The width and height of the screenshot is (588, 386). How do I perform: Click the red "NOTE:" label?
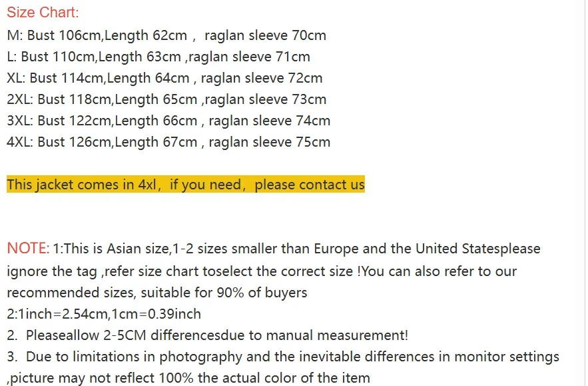[28, 249]
